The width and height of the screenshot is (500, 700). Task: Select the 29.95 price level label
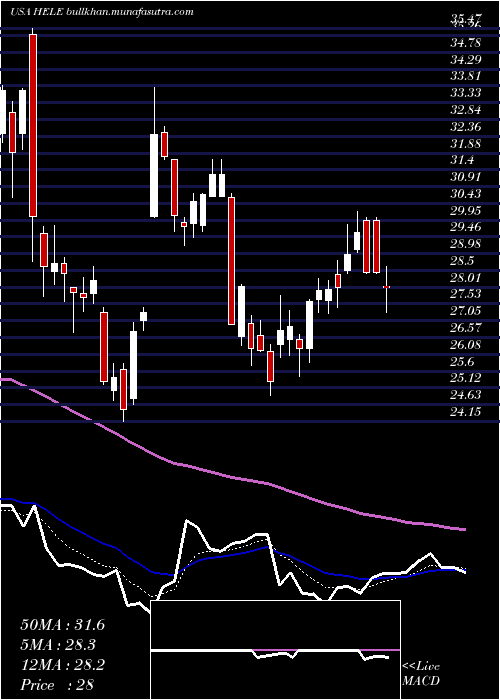[466, 210]
